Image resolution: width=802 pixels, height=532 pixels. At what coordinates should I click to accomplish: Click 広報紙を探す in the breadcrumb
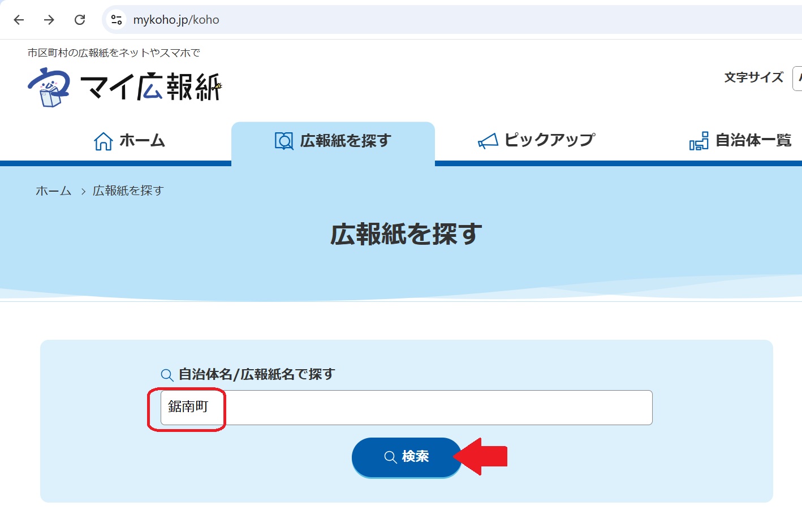(128, 191)
